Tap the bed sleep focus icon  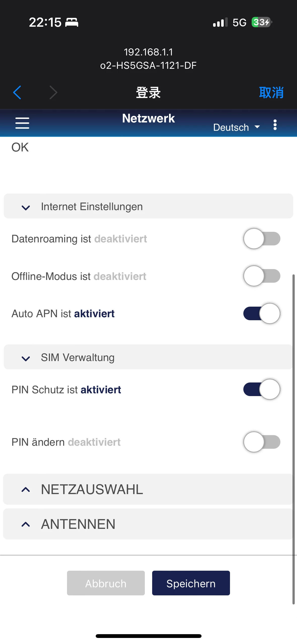[72, 22]
